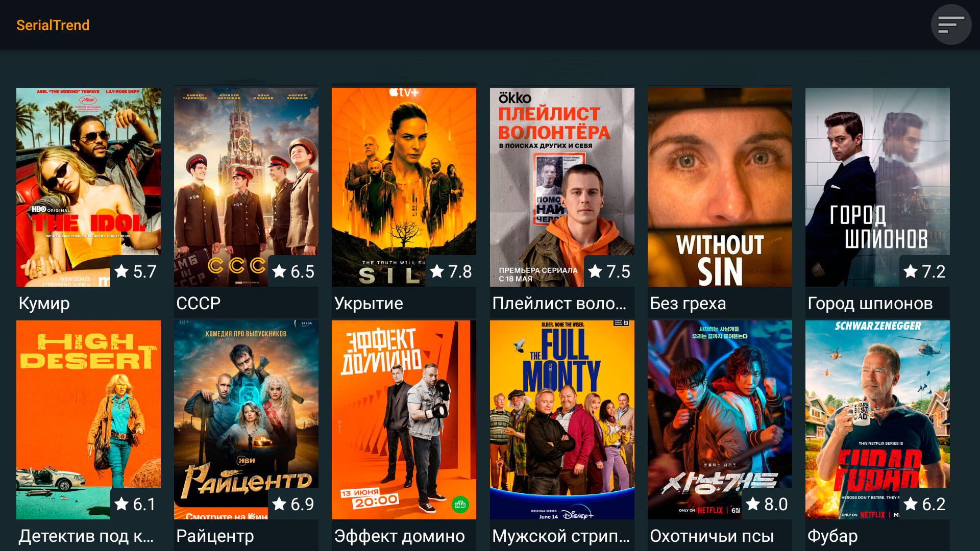The image size is (980, 551).
Task: Select the Город шпионов poster
Action: click(x=877, y=187)
